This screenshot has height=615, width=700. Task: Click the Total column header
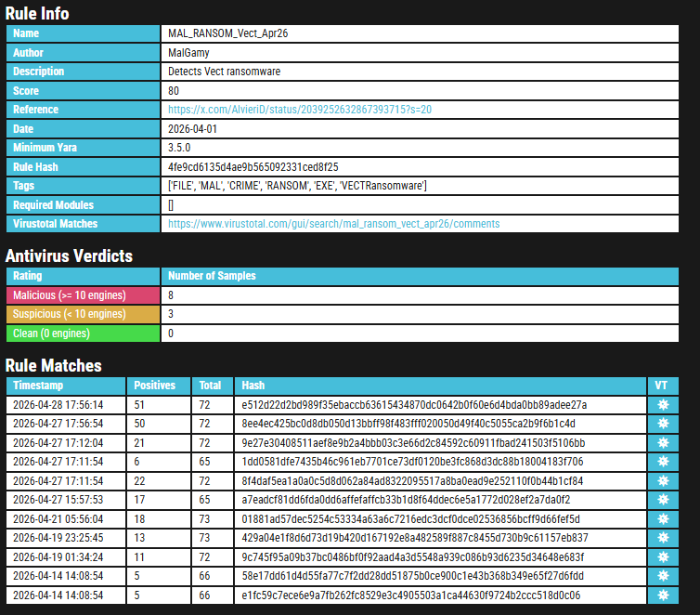(213, 386)
